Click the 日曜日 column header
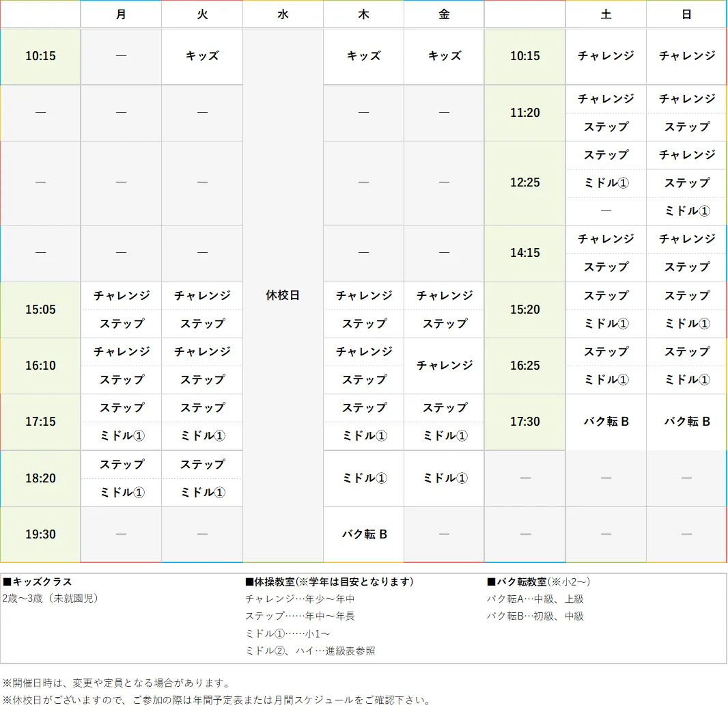 686,14
